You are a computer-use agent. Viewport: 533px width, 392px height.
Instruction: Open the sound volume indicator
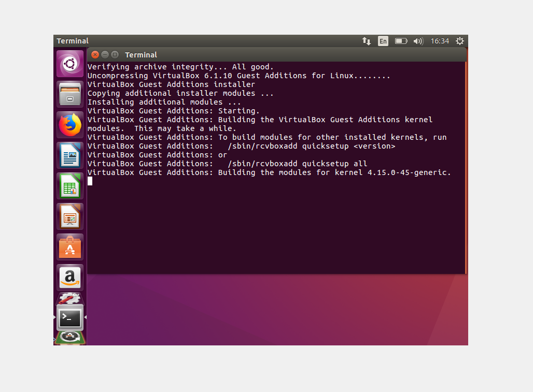point(418,41)
